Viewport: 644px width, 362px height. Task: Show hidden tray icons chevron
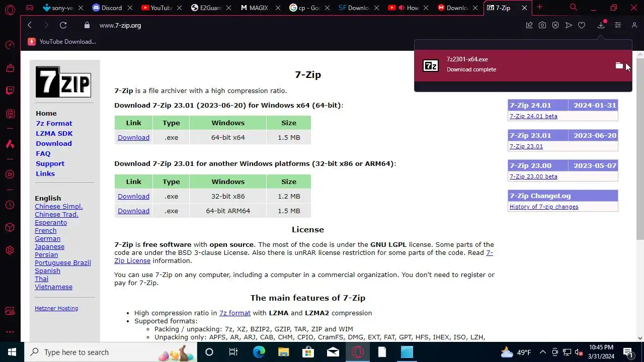[x=543, y=352]
